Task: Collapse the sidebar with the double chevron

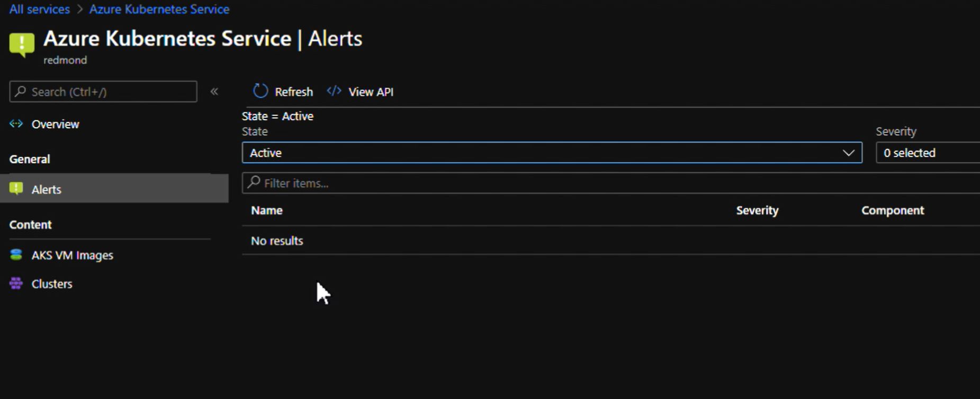Action: click(215, 91)
